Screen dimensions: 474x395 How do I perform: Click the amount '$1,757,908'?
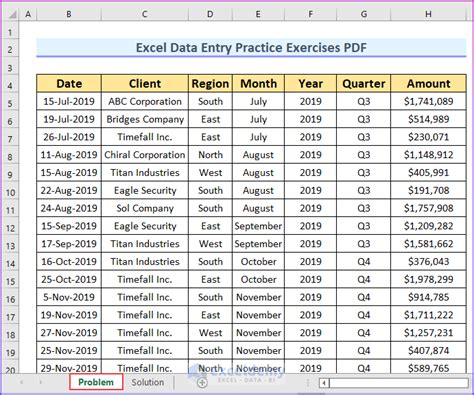click(428, 208)
